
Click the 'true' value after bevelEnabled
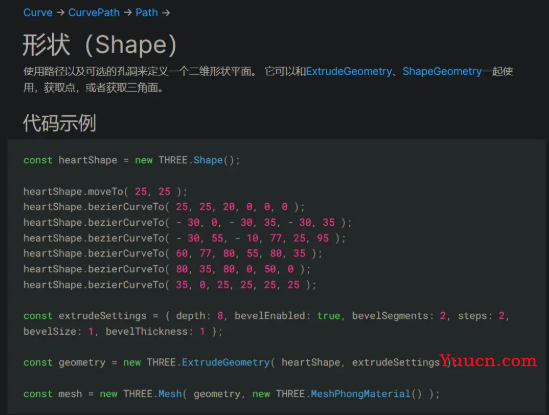point(329,316)
